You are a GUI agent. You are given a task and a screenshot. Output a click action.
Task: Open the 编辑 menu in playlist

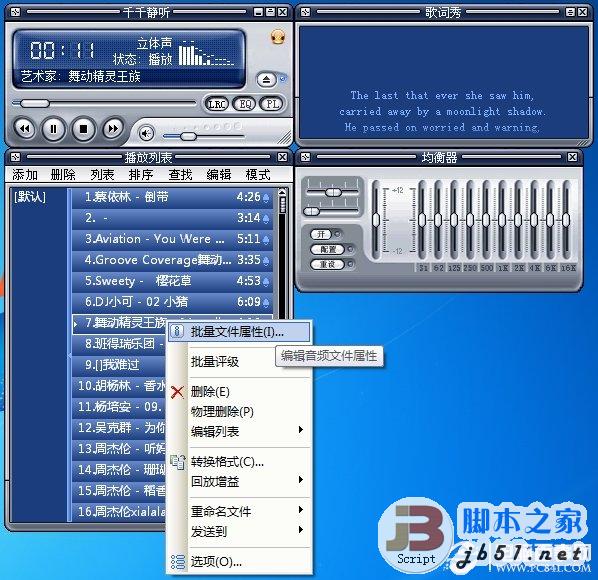coord(219,175)
